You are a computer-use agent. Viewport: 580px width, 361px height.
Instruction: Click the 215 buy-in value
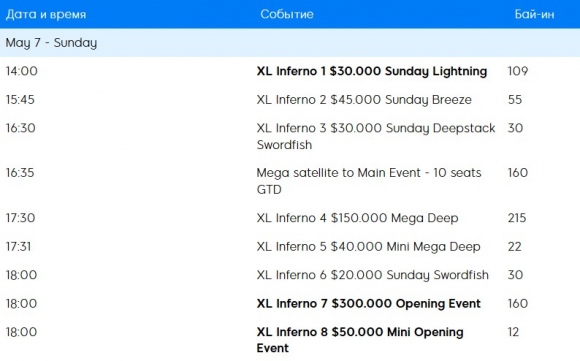click(x=517, y=218)
